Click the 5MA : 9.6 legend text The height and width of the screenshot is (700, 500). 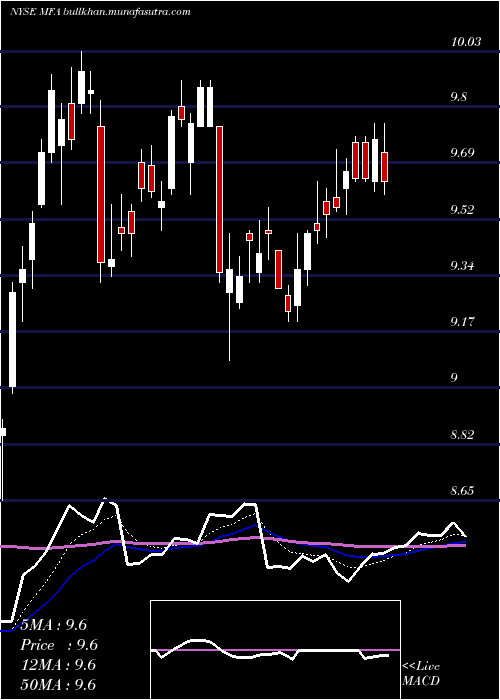(54, 625)
